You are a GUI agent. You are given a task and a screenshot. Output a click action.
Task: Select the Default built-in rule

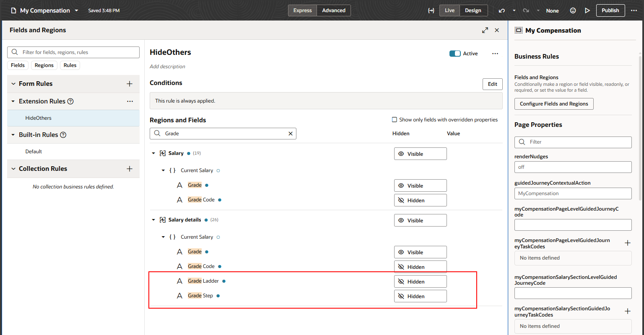(x=73, y=152)
